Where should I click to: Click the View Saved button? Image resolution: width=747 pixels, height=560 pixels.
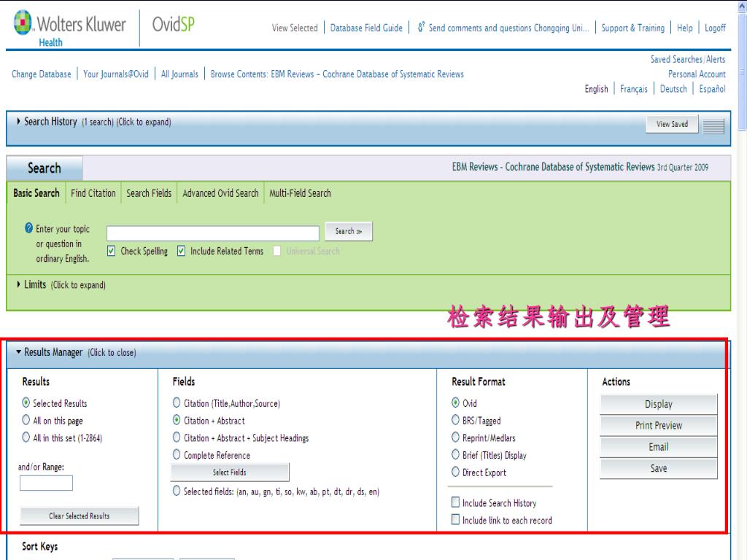pyautogui.click(x=672, y=124)
